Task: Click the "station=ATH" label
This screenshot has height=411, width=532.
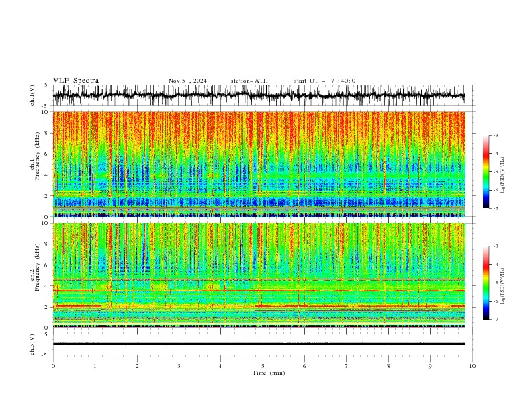Action: (x=249, y=81)
